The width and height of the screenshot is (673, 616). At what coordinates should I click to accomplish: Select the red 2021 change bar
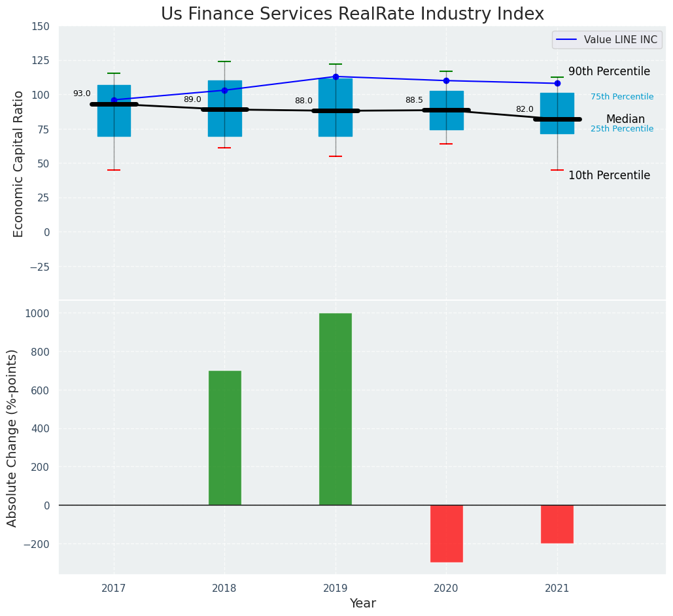(x=557, y=524)
